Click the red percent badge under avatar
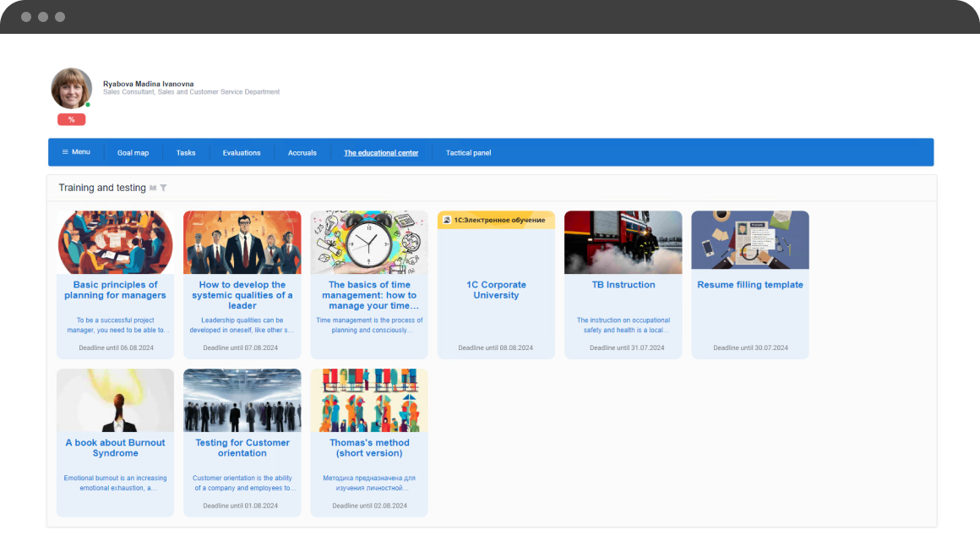 click(x=71, y=119)
